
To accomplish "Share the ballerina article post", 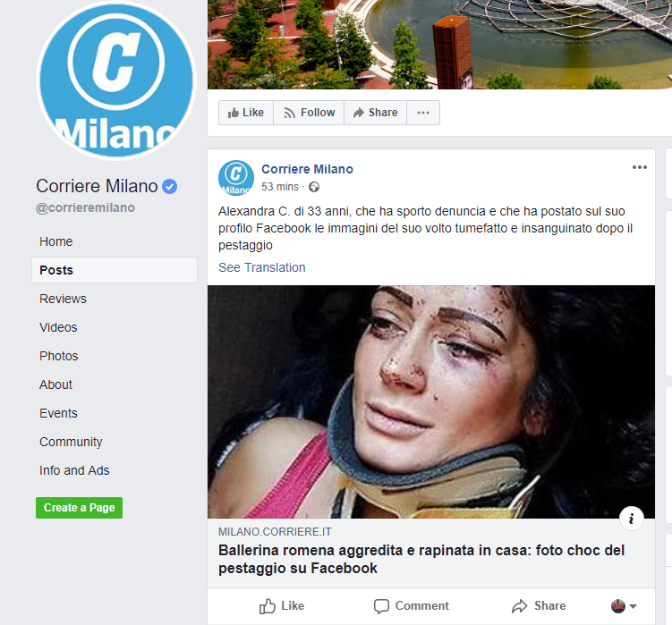I will (539, 605).
